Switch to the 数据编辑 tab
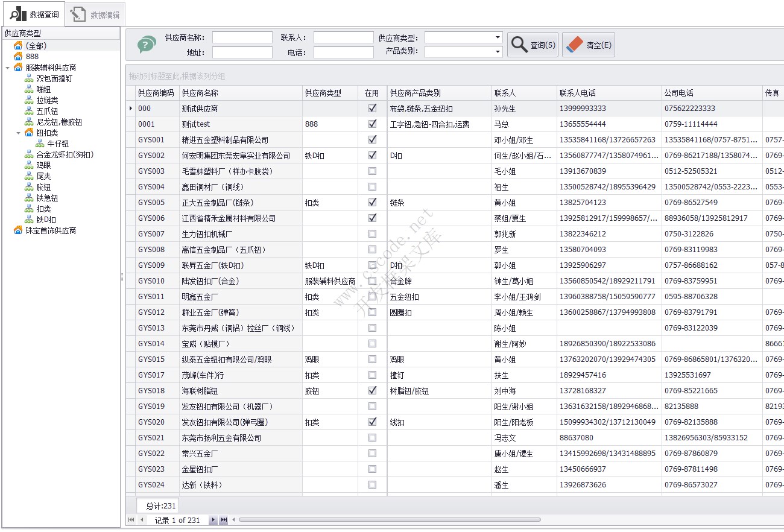Viewport: 784px width, 532px height. pos(95,14)
